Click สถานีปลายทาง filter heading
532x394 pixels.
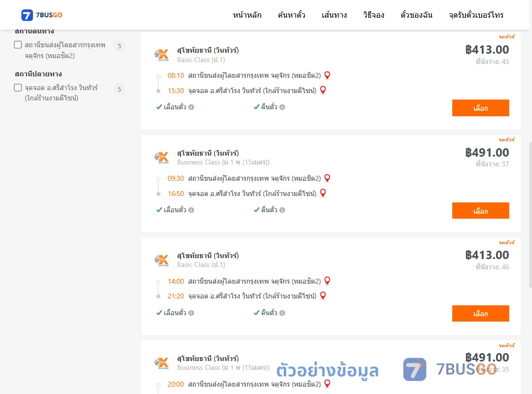pos(38,74)
